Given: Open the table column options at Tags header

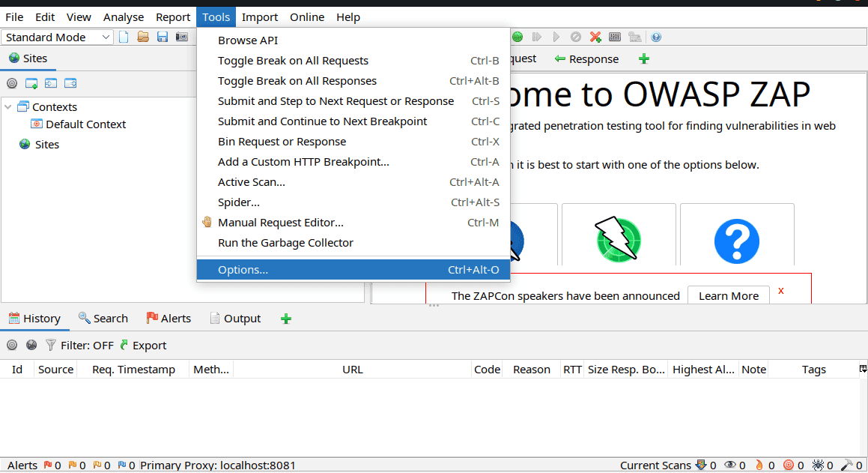Looking at the screenshot, I should 863,369.
